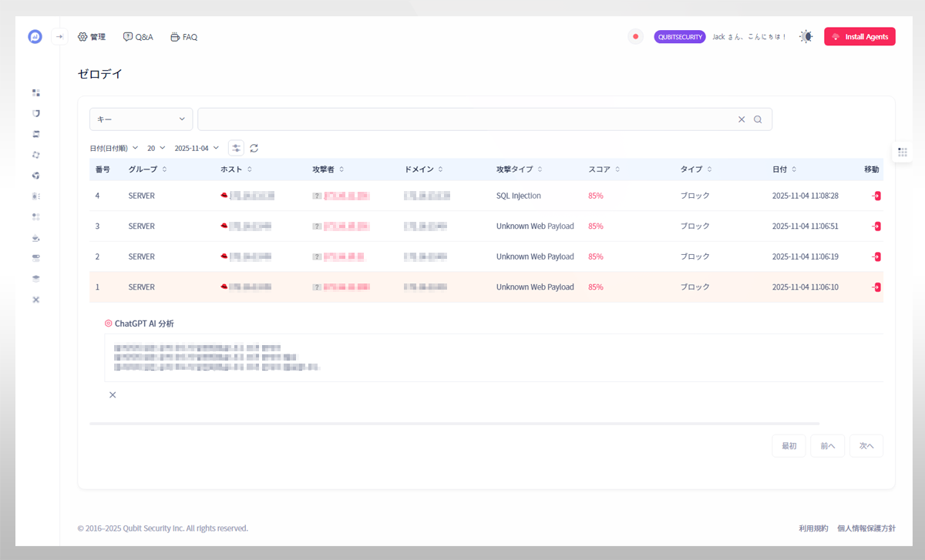Click the horizontal scrollbar below the table

454,423
